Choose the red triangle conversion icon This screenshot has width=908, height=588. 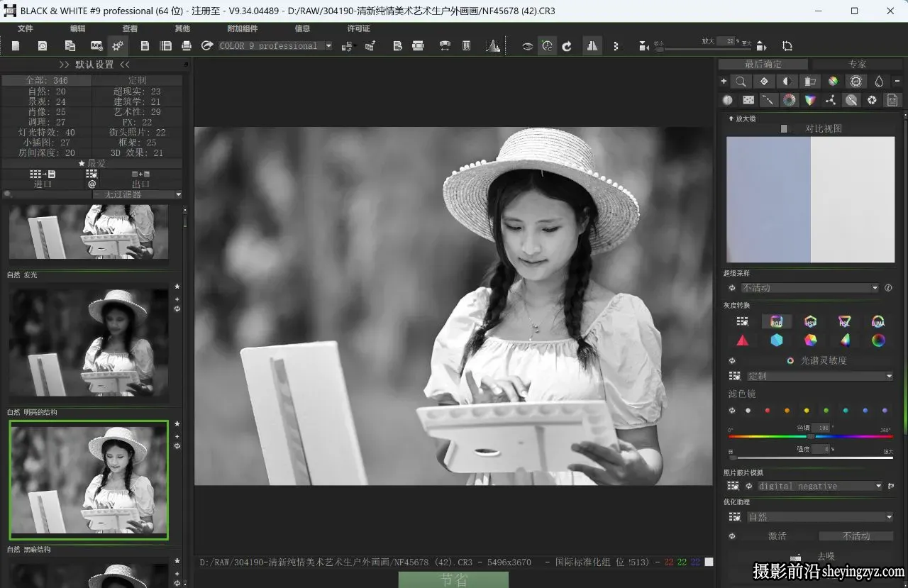point(743,340)
